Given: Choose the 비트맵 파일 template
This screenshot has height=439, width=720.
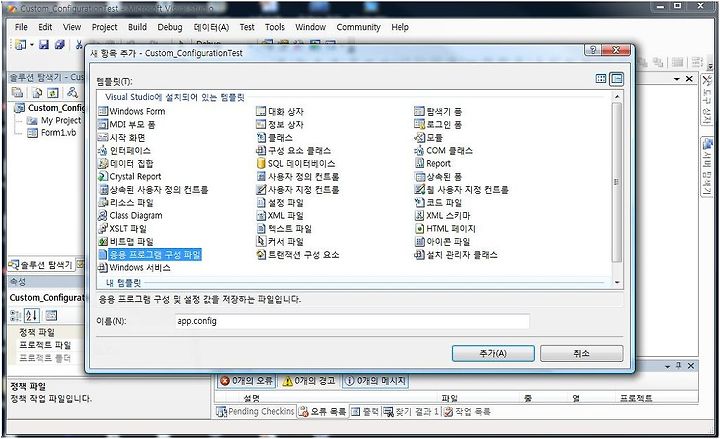Looking at the screenshot, I should tap(126, 242).
